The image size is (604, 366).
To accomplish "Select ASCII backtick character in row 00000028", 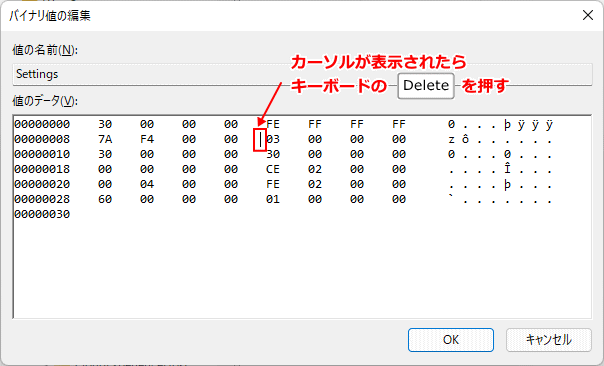I will [451, 197].
